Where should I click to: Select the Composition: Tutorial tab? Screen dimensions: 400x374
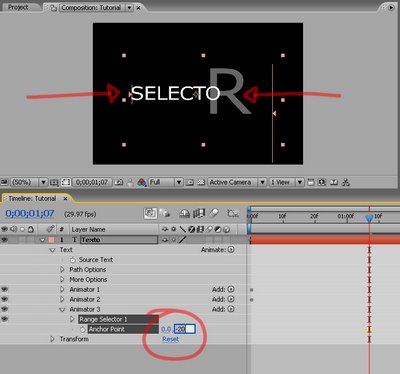click(91, 7)
